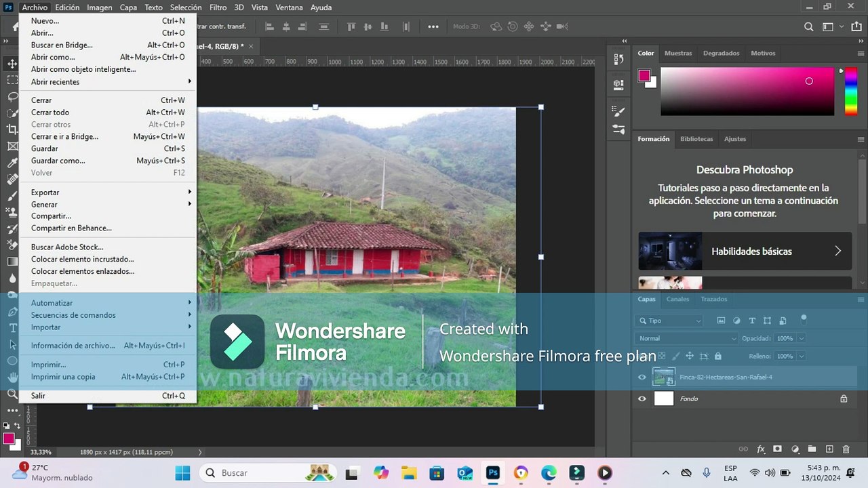The width and height of the screenshot is (868, 488).
Task: Click Nuevo... in the Archivo menu
Action: pyautogui.click(x=108, y=21)
